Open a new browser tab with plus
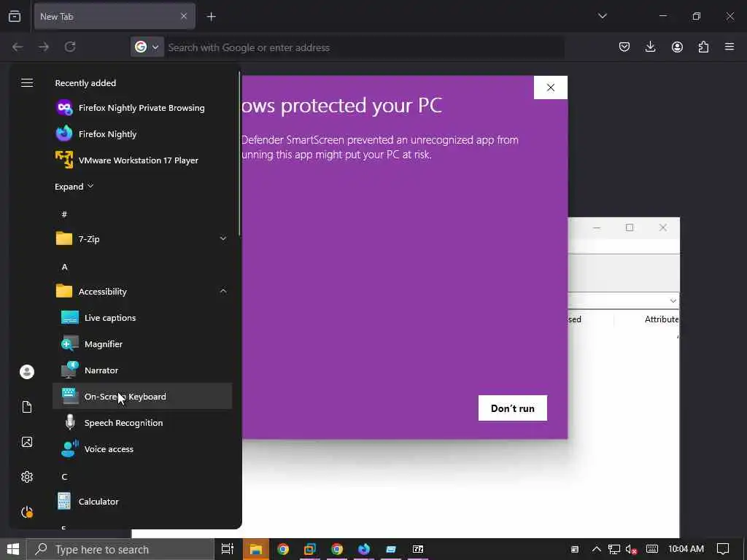 click(211, 17)
